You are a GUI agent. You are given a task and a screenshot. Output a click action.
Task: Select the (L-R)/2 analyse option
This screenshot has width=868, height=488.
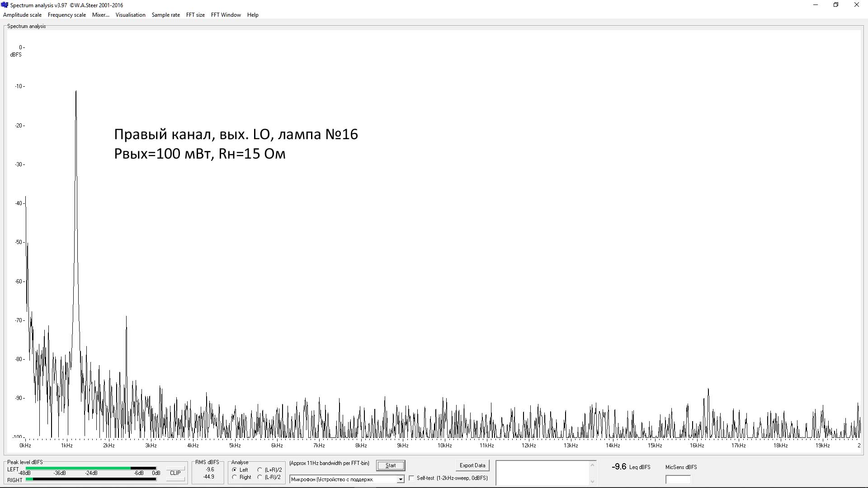point(260,477)
